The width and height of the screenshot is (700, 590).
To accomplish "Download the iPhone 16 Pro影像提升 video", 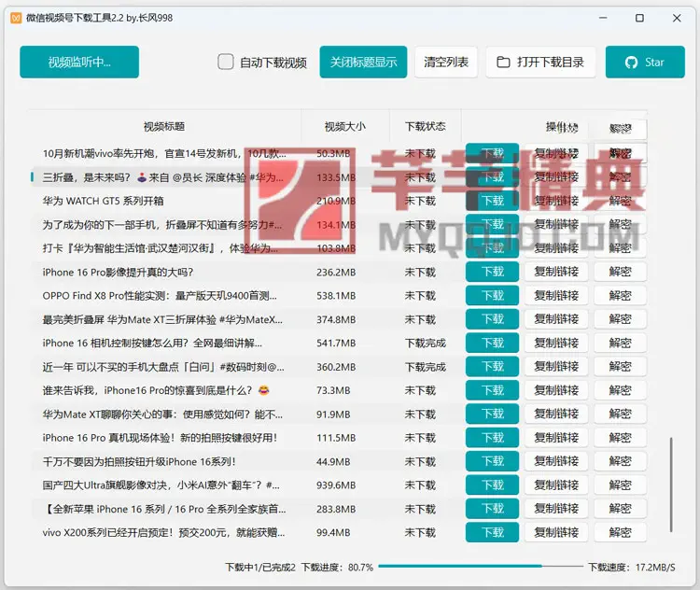I will (x=492, y=272).
